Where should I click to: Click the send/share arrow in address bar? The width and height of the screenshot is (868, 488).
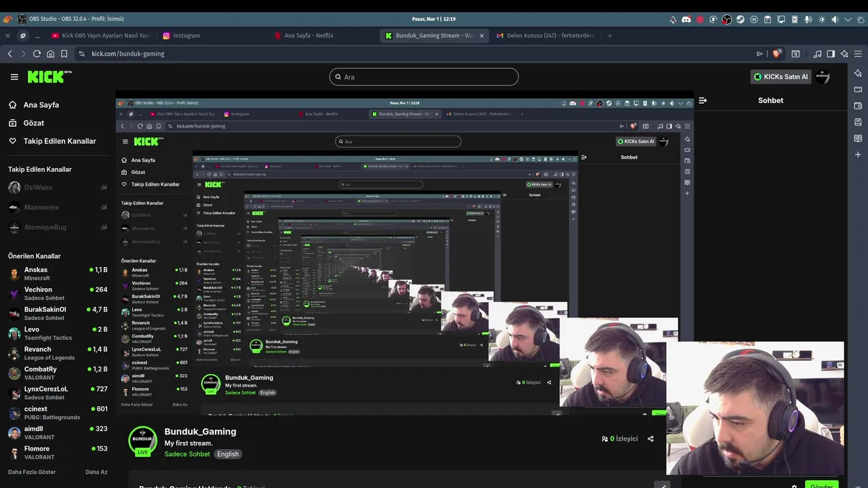tap(759, 54)
